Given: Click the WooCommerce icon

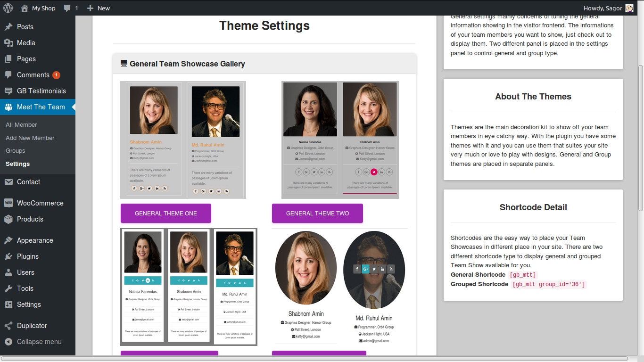Looking at the screenshot, I should click(8, 203).
